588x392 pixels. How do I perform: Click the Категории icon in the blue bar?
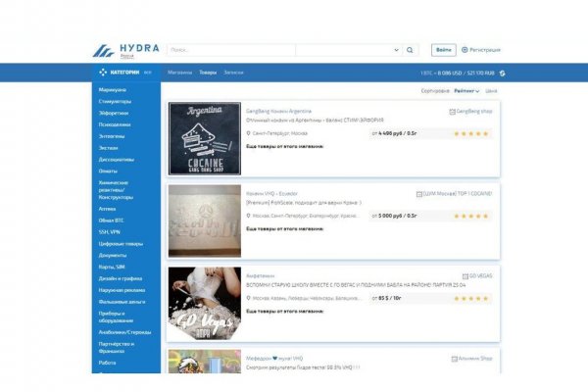tap(102, 73)
